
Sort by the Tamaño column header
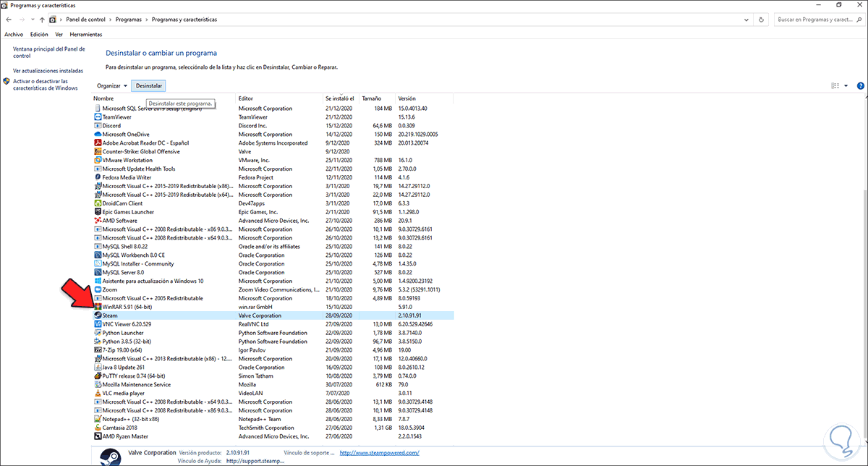(x=377, y=98)
